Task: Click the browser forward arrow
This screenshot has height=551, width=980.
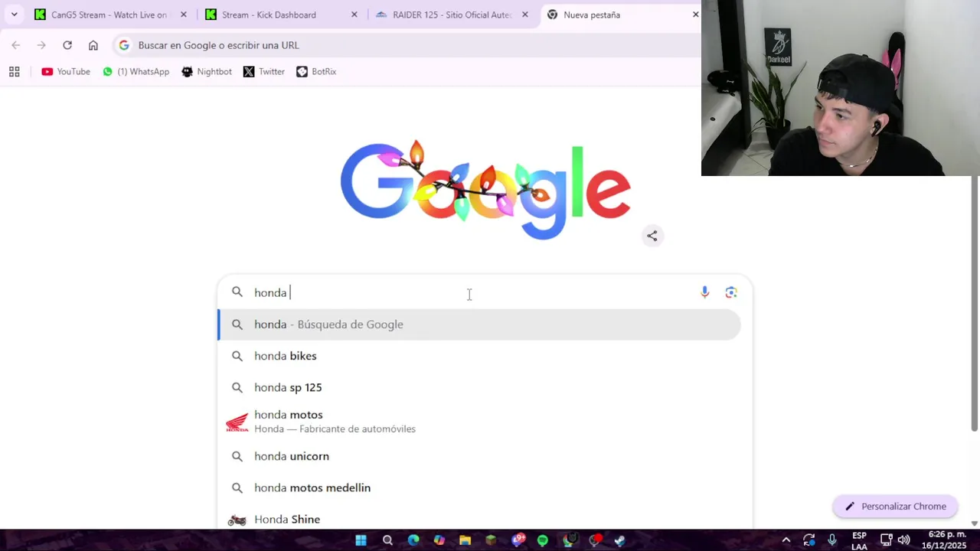Action: [x=41, y=45]
